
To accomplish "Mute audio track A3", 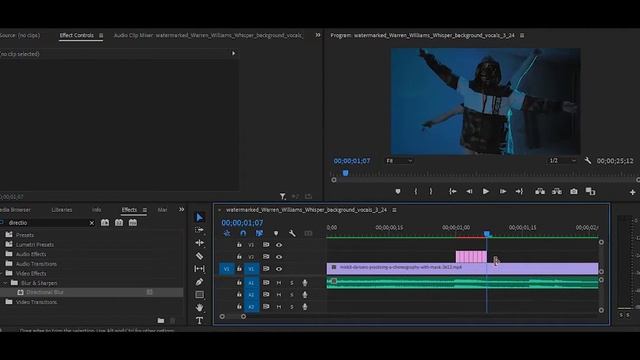I will click(x=279, y=307).
